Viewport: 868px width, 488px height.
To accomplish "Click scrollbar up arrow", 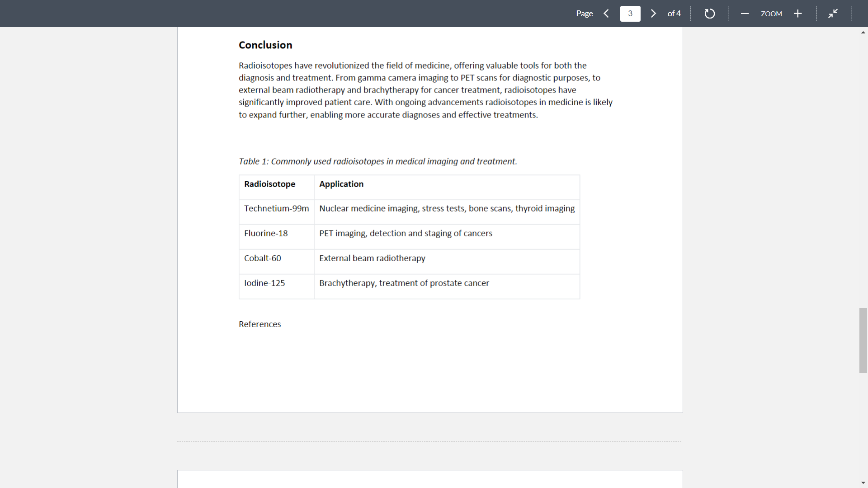I will (863, 33).
